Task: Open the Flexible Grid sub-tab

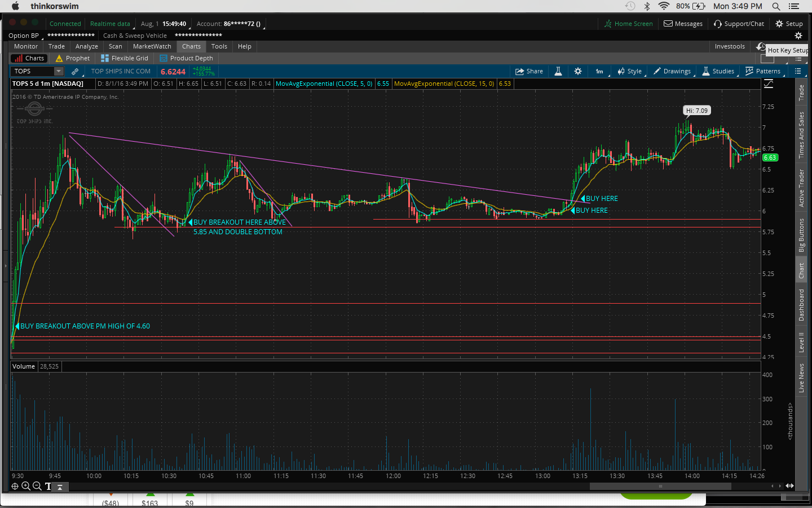Action: tap(125, 58)
